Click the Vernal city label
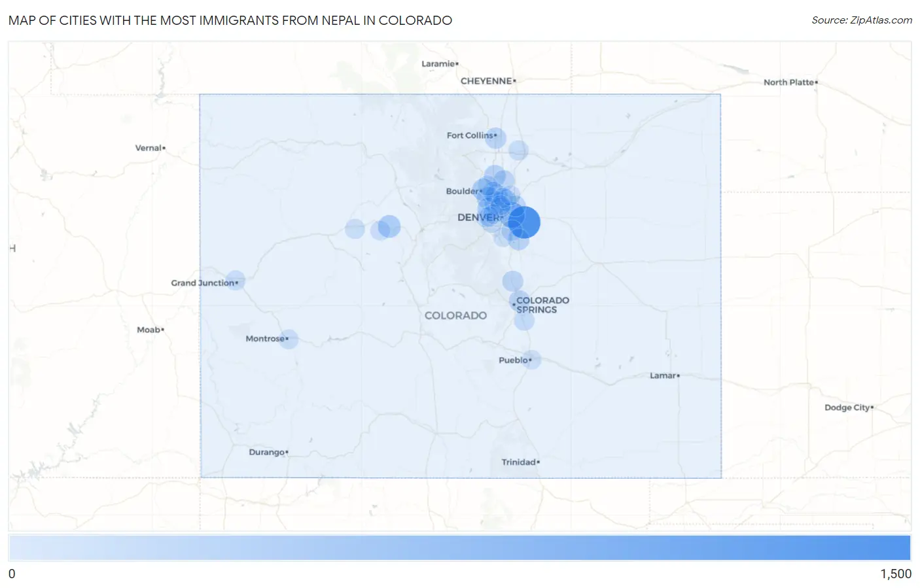 coord(150,148)
